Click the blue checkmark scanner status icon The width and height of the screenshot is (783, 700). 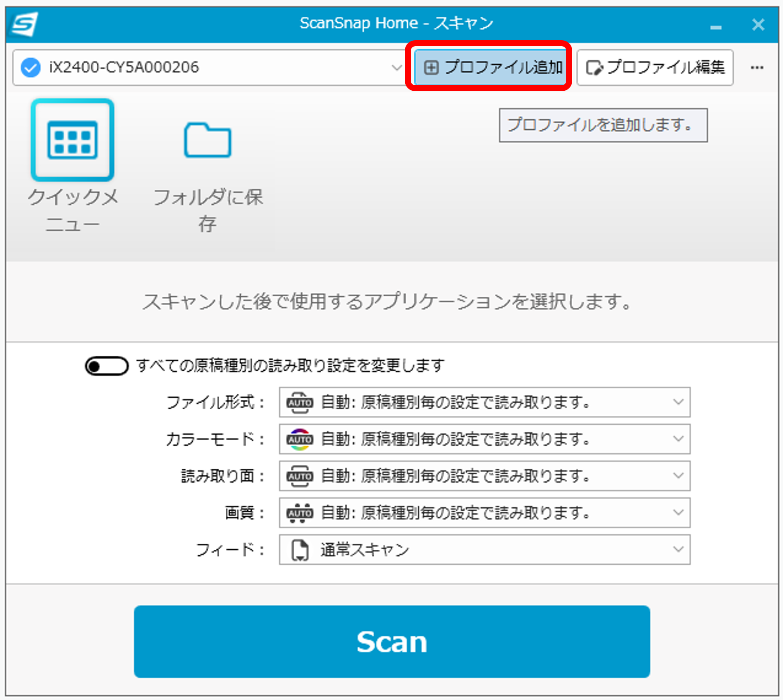31,68
